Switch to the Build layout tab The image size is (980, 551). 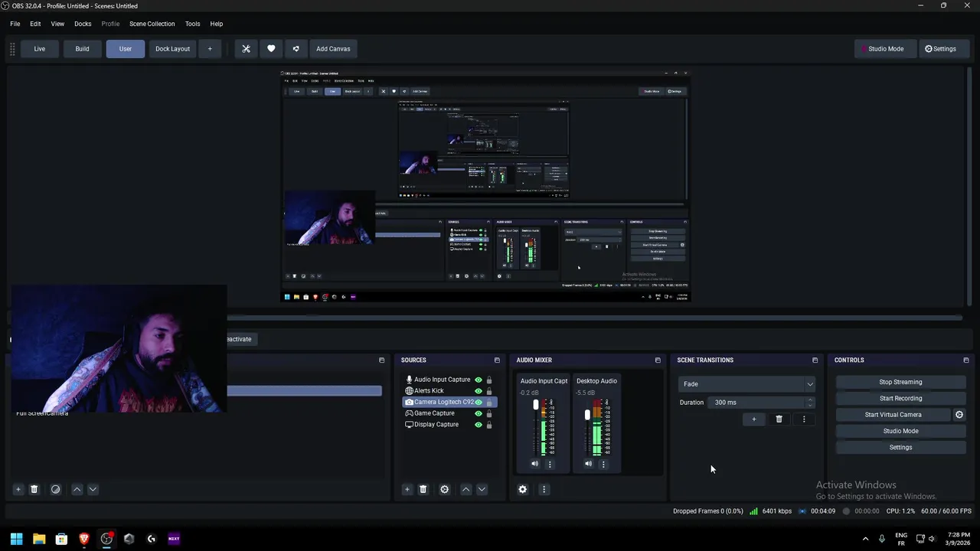pos(82,49)
